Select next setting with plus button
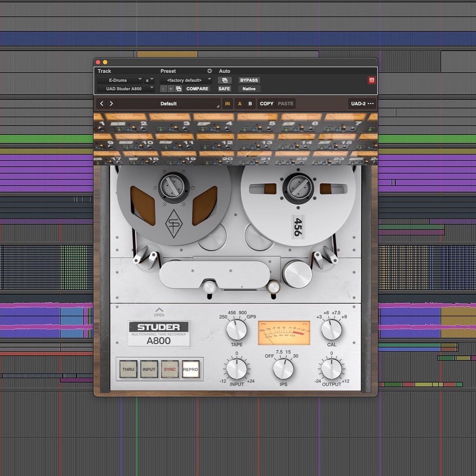This screenshot has height=476, width=476. (x=171, y=89)
